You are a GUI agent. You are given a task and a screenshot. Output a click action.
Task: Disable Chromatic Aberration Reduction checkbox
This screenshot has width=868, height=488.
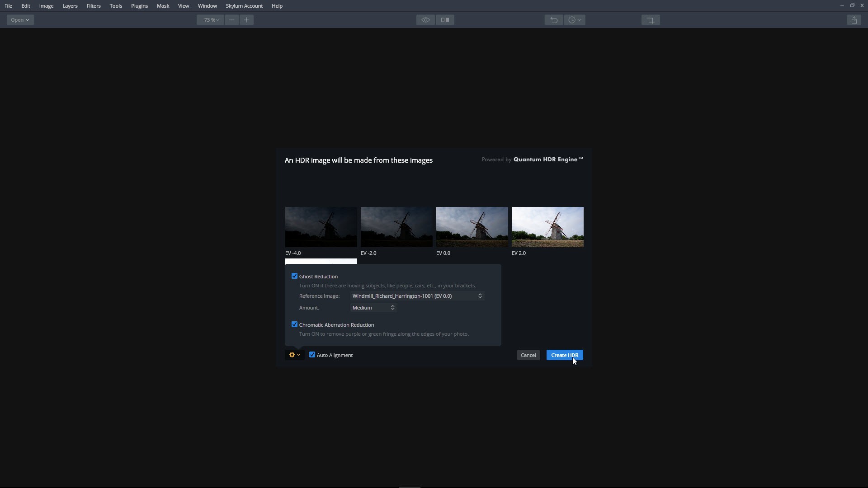[x=294, y=324]
